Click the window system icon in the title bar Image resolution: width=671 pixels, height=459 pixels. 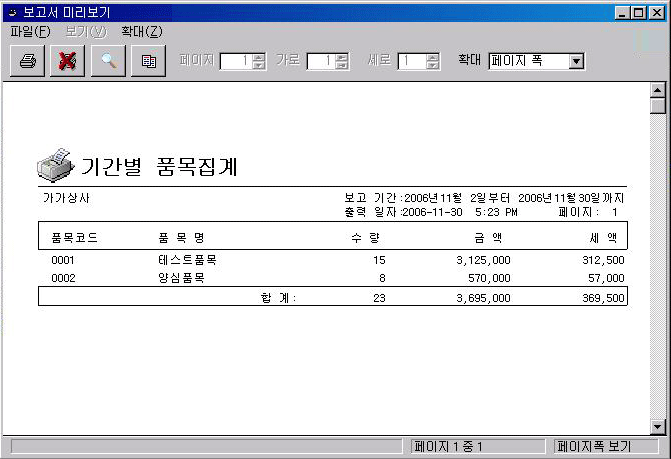point(13,12)
